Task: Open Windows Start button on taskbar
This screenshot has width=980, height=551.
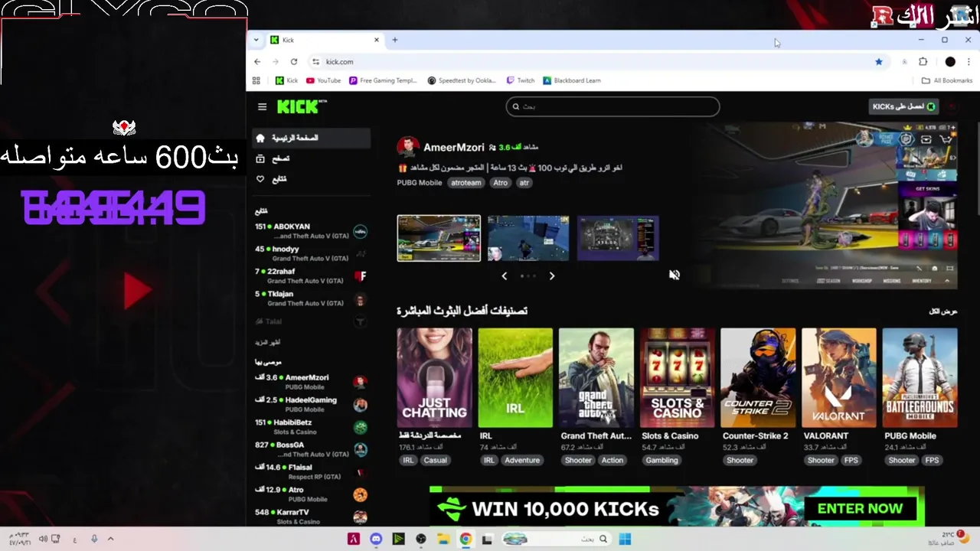Action: point(625,539)
